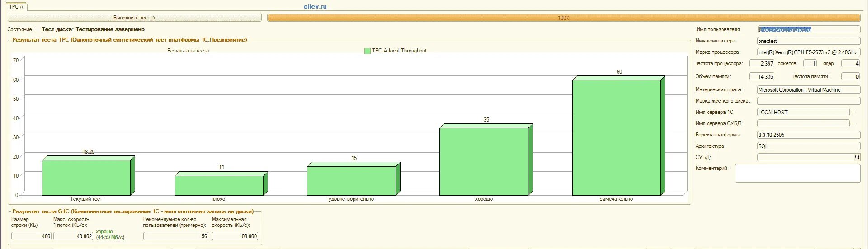The height and width of the screenshot is (249, 868).
Task: Click the сокетов value field
Action: point(809,64)
